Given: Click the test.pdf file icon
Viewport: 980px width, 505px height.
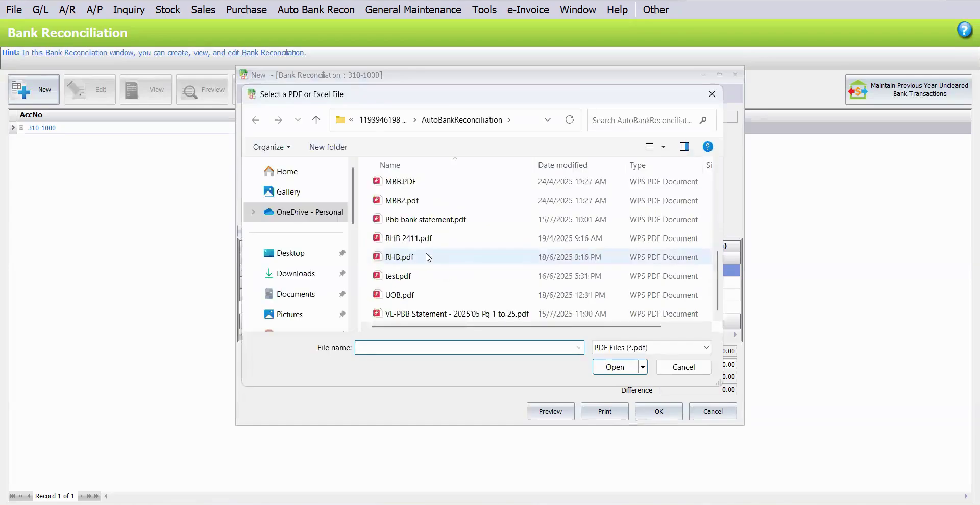Looking at the screenshot, I should (x=377, y=275).
